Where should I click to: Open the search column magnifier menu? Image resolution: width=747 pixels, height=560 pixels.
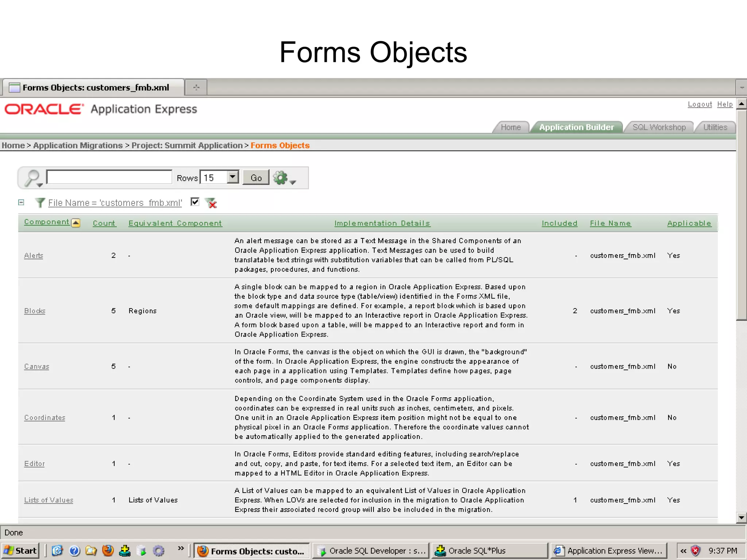tap(33, 178)
